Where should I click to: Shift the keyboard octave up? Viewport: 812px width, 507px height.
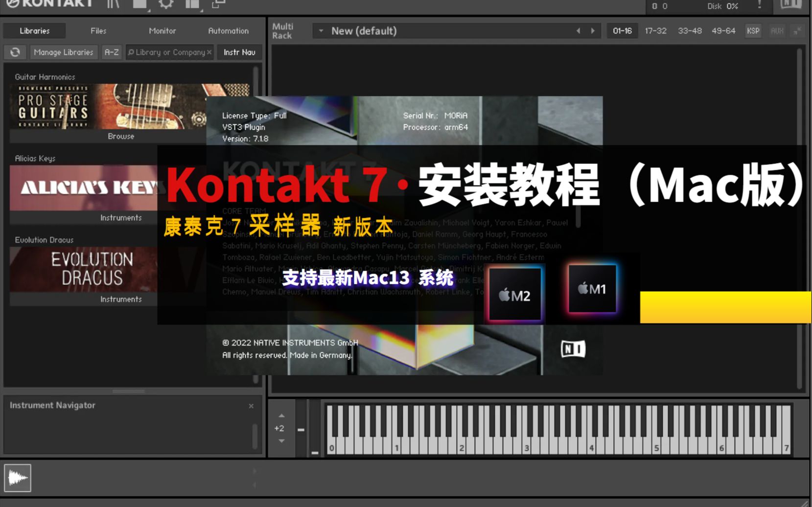(281, 415)
